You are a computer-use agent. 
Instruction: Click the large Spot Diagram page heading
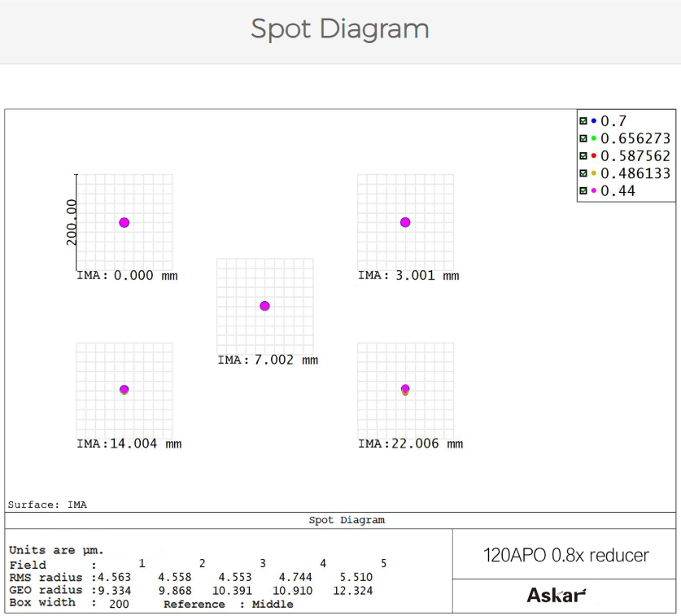point(340,29)
